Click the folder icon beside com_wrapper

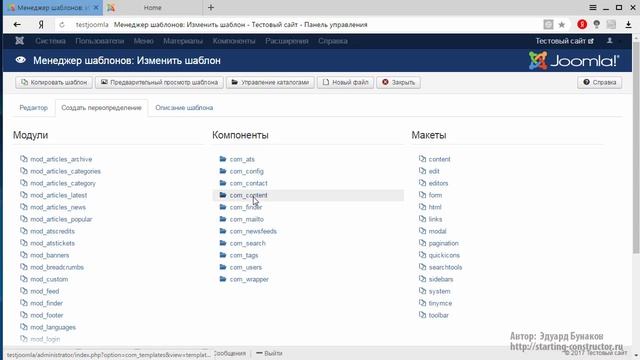(x=223, y=279)
